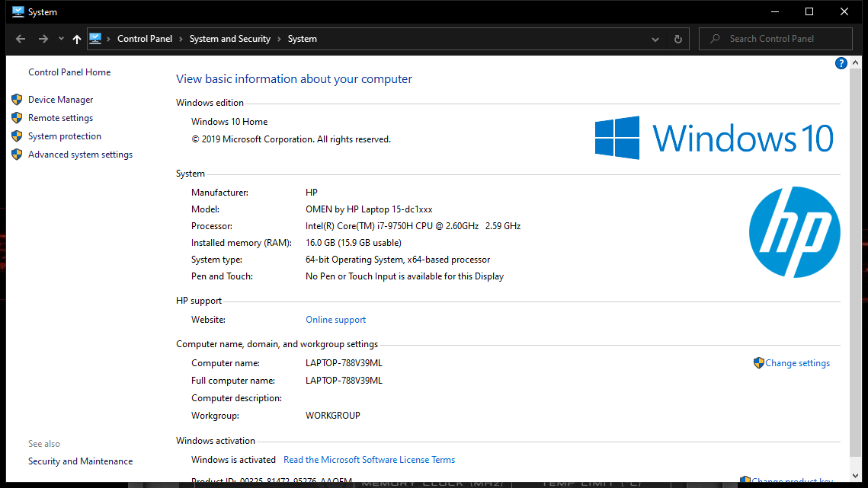
Task: Select the Workgroup value WORKGROUP
Action: click(333, 416)
